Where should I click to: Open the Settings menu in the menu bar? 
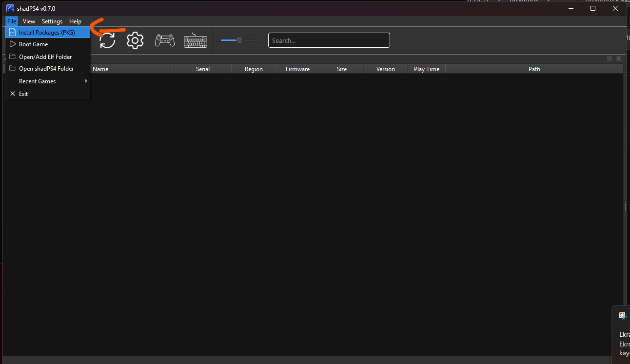(52, 21)
